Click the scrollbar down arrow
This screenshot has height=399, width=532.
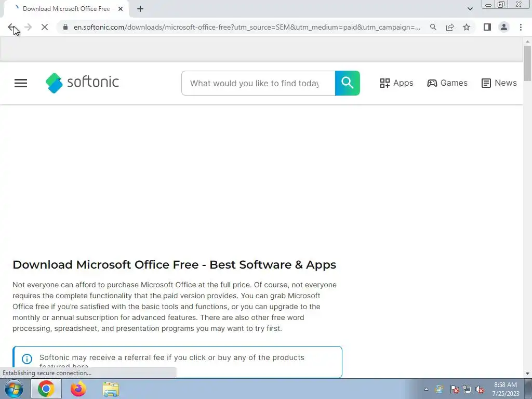[x=527, y=374]
